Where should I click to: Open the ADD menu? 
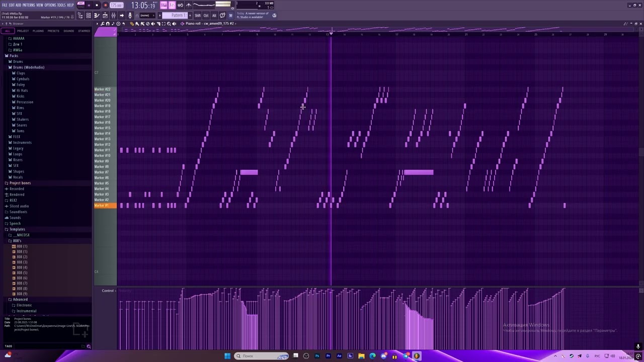pos(18,5)
